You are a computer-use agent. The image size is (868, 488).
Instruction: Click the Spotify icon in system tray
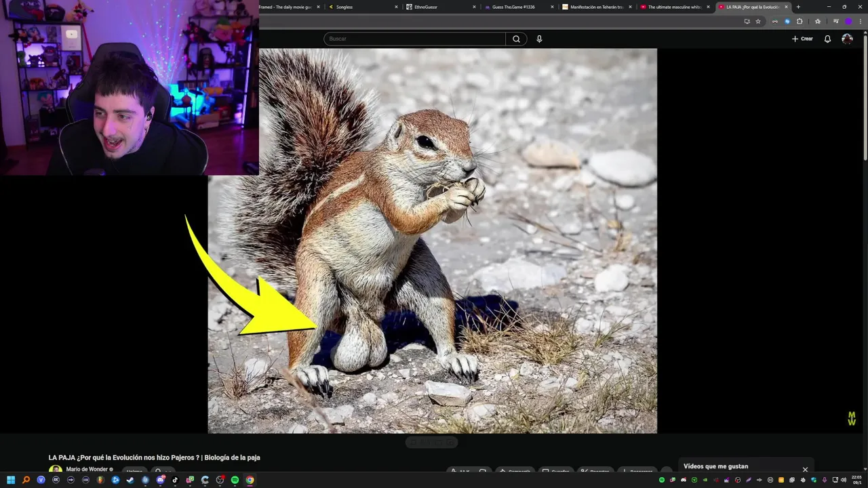tap(662, 480)
